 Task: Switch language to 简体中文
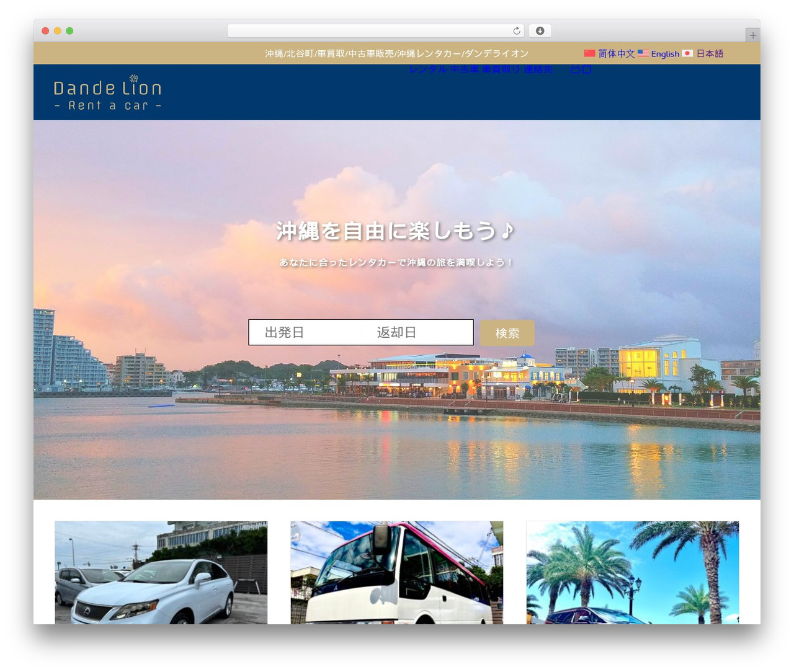tap(616, 53)
